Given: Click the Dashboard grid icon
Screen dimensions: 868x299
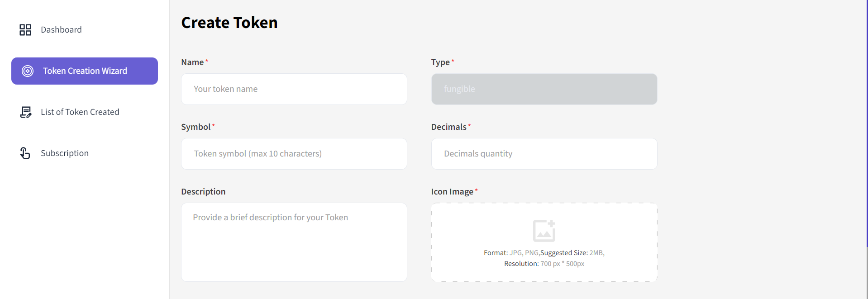Looking at the screenshot, I should point(25,30).
